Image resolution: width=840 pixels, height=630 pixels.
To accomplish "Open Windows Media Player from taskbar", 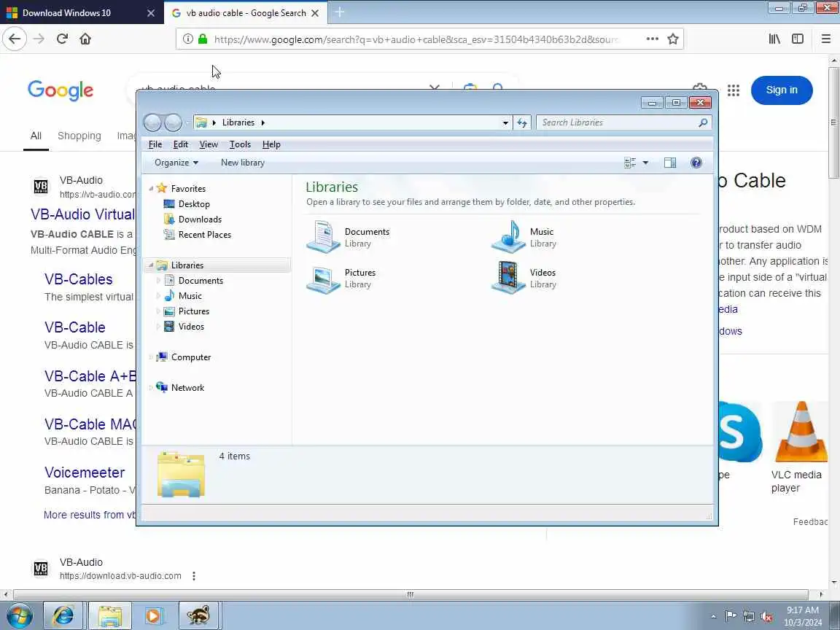I will coord(152,615).
